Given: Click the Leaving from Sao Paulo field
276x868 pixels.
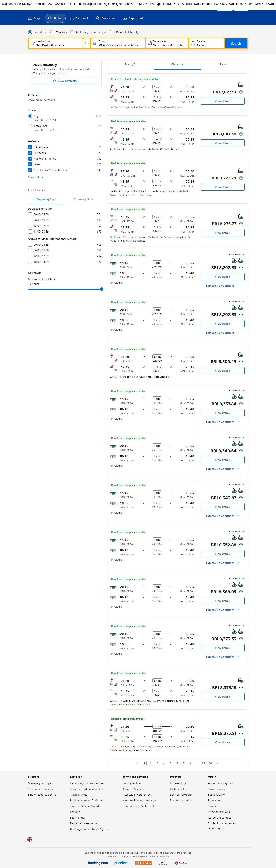Looking at the screenshot, I should pyautogui.click(x=56, y=44).
